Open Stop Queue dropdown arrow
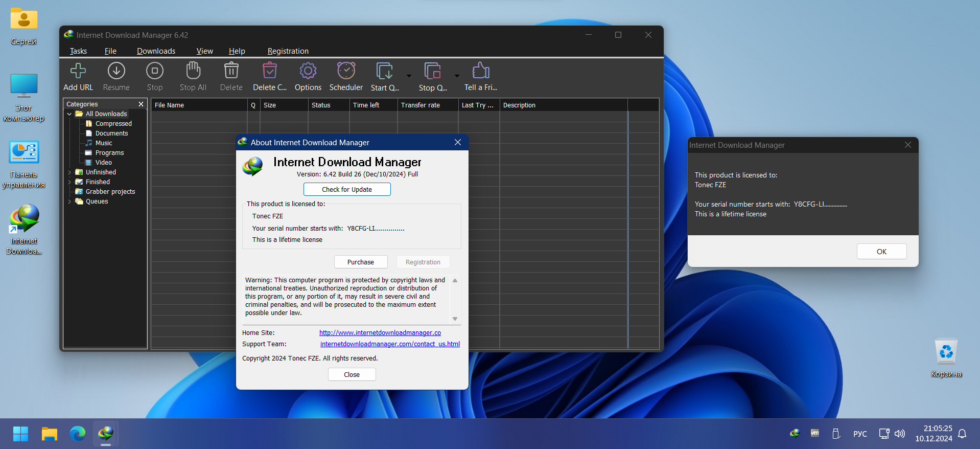 click(x=457, y=76)
